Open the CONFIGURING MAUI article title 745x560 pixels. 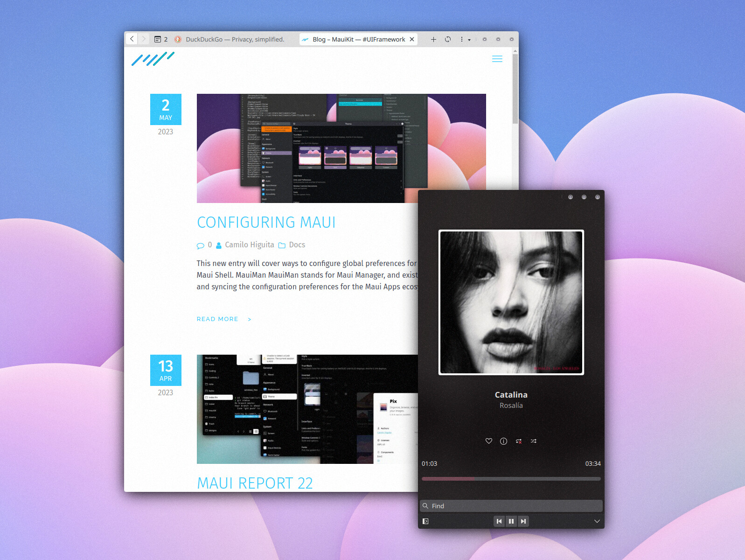click(266, 222)
